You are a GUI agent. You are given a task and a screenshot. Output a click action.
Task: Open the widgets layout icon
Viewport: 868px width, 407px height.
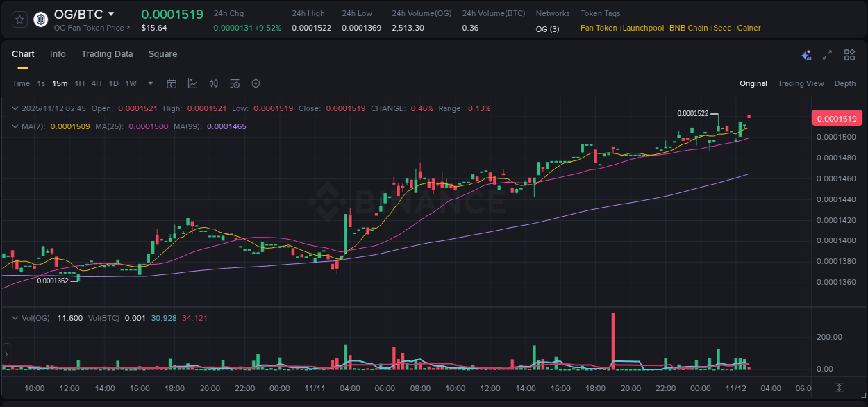click(849, 54)
